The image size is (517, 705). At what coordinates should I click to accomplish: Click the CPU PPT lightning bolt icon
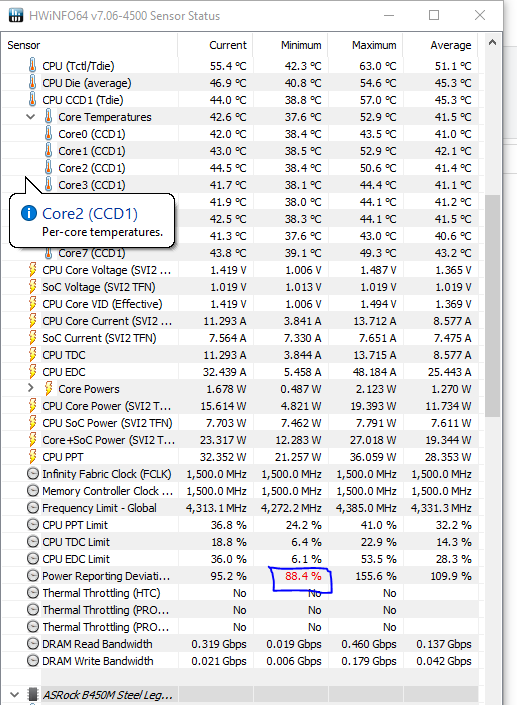(x=32, y=457)
